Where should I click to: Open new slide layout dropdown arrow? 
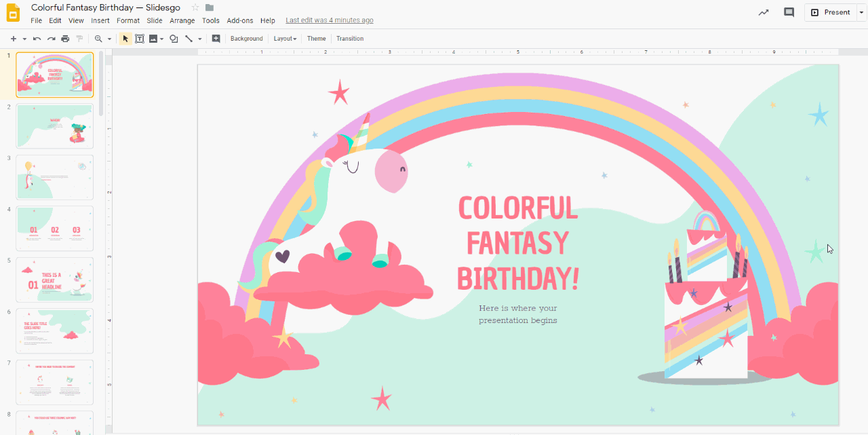pyautogui.click(x=24, y=39)
